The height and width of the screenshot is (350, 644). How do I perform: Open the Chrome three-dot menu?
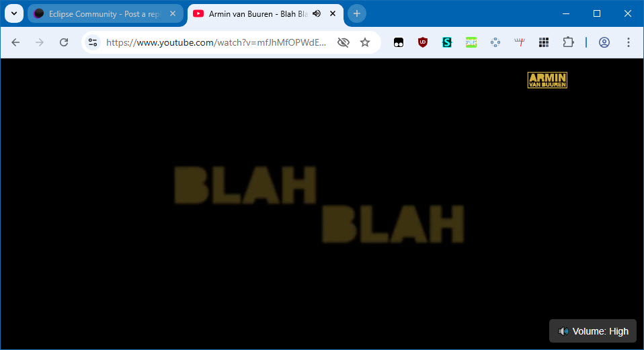coord(629,42)
